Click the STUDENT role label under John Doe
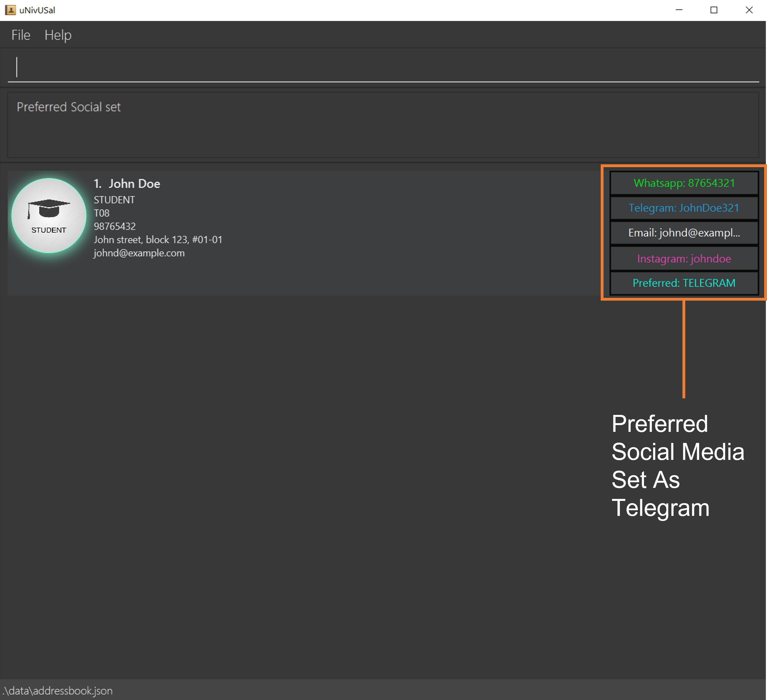Screen dimensions: 767x700 (114, 200)
